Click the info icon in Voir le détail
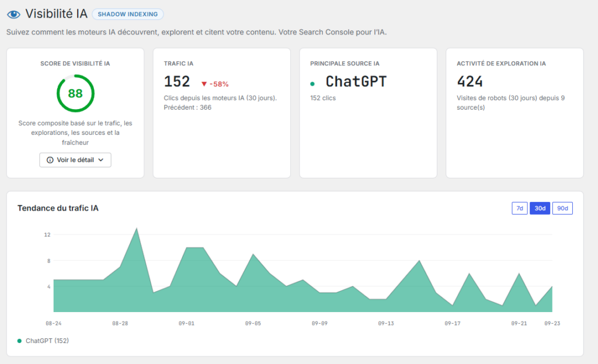 [50, 160]
